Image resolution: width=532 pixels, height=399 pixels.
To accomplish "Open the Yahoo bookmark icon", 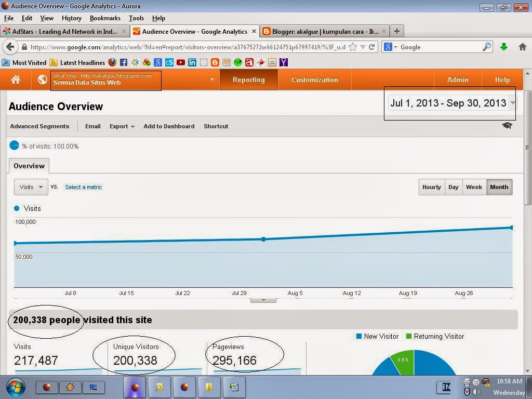I will [284, 62].
